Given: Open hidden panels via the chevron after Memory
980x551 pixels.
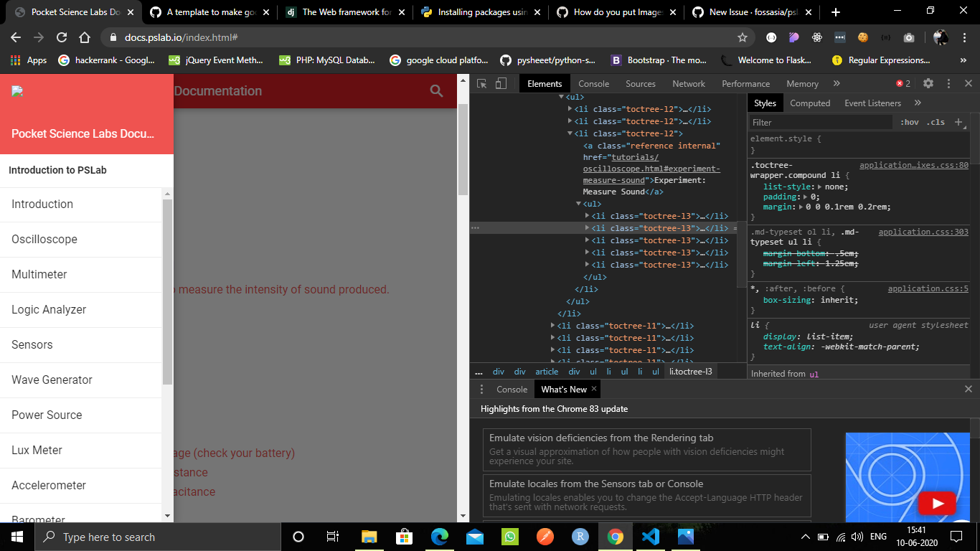Looking at the screenshot, I should (835, 83).
